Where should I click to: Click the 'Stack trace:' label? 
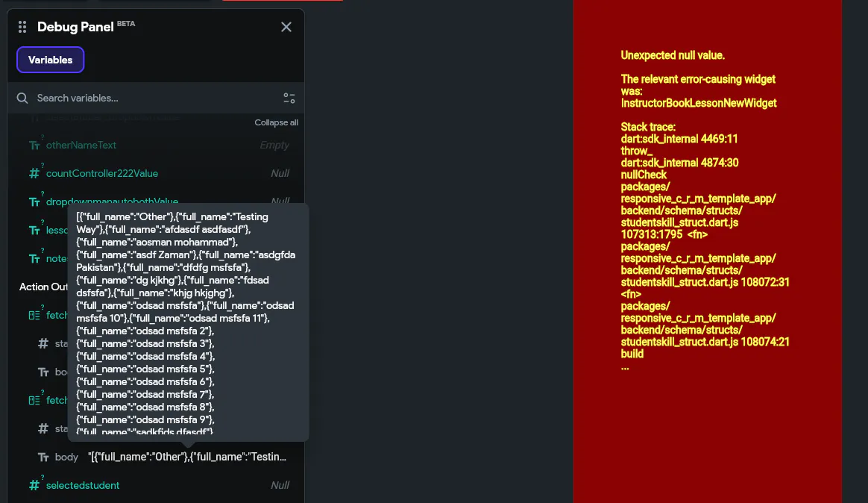tap(648, 127)
